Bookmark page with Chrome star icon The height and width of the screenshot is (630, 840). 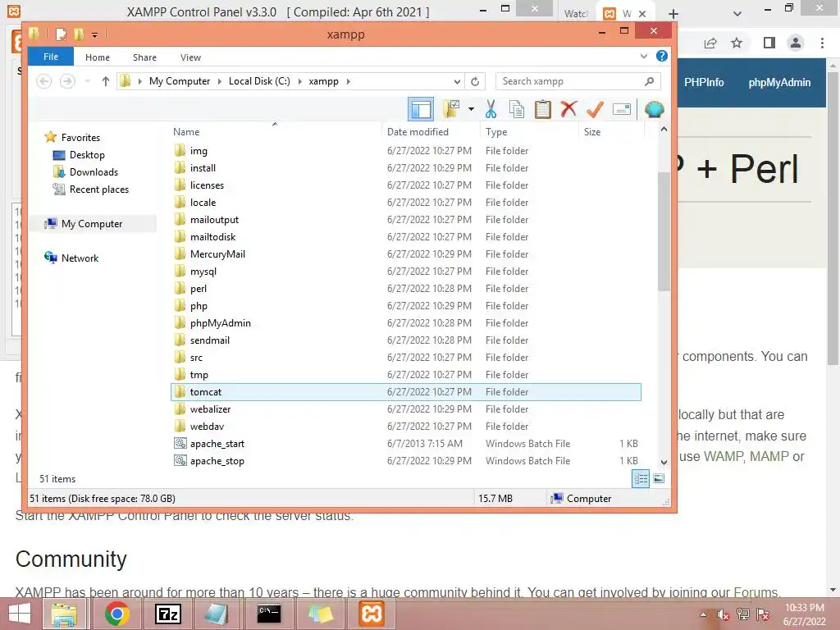[737, 43]
